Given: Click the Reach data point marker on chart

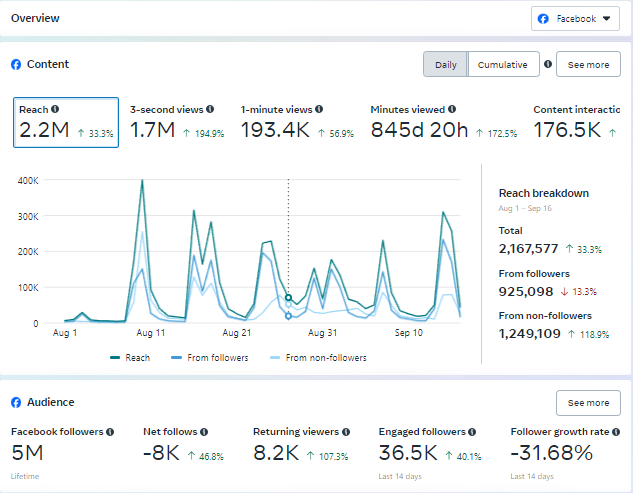Looking at the screenshot, I should (x=288, y=298).
